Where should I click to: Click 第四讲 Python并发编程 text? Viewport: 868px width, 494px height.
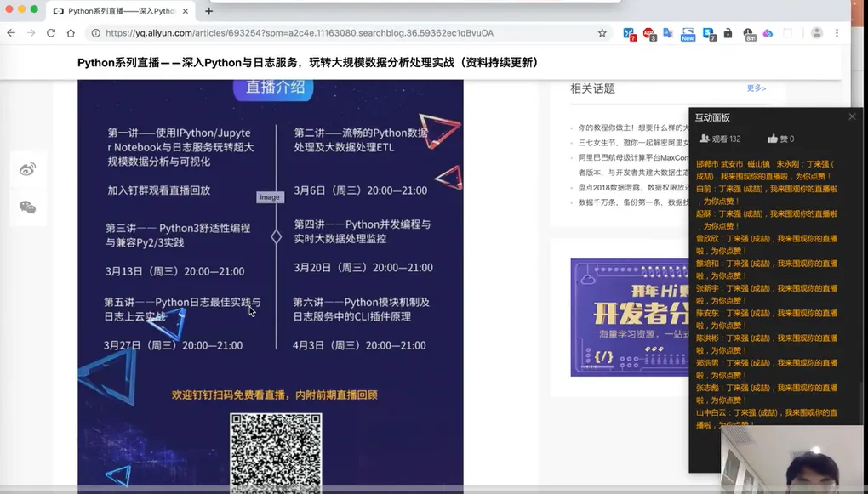pos(362,231)
